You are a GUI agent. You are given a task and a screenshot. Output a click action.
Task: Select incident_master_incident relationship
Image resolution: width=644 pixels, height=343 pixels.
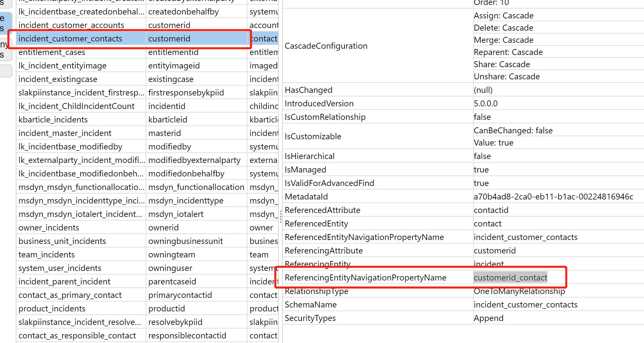pyautogui.click(x=147, y=133)
